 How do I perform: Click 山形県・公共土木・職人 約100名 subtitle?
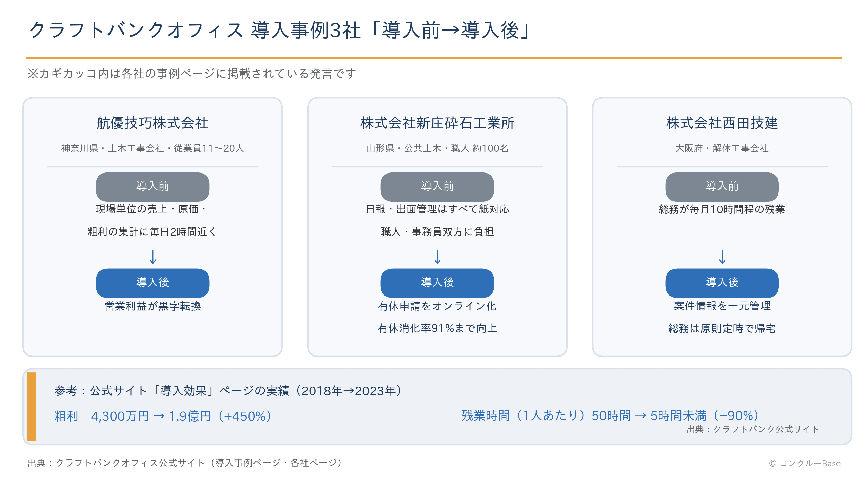click(x=437, y=148)
